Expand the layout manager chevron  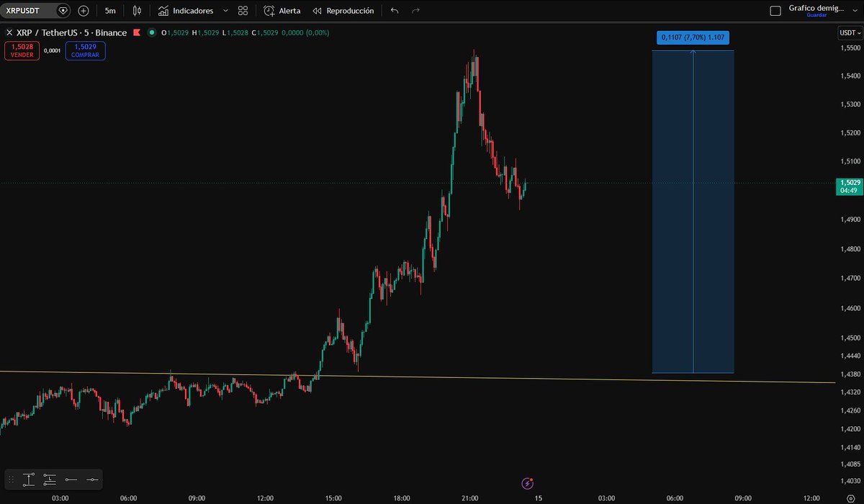tap(854, 11)
